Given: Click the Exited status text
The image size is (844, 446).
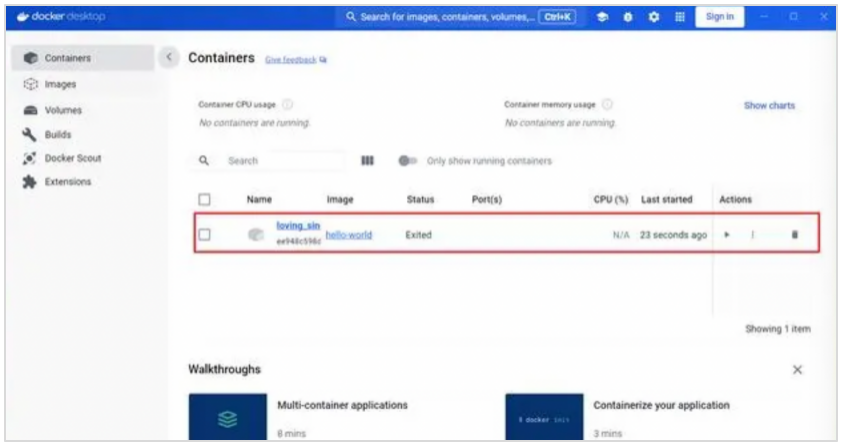Looking at the screenshot, I should pos(418,235).
